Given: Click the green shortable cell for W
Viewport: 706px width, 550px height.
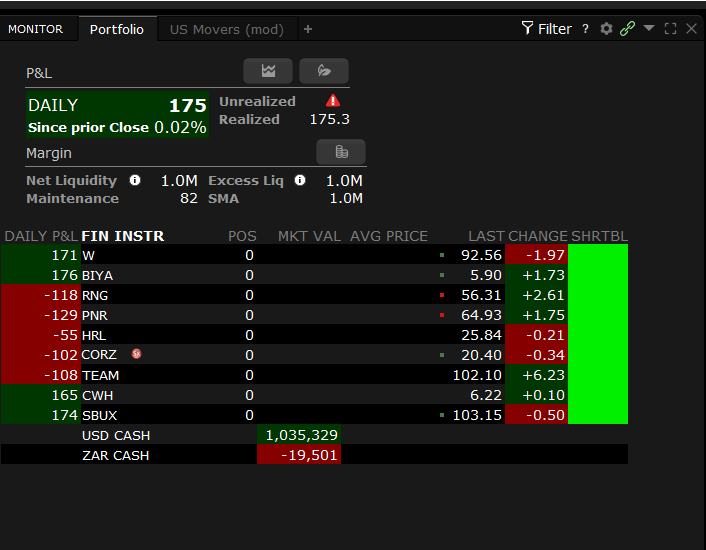Looking at the screenshot, I should point(598,255).
